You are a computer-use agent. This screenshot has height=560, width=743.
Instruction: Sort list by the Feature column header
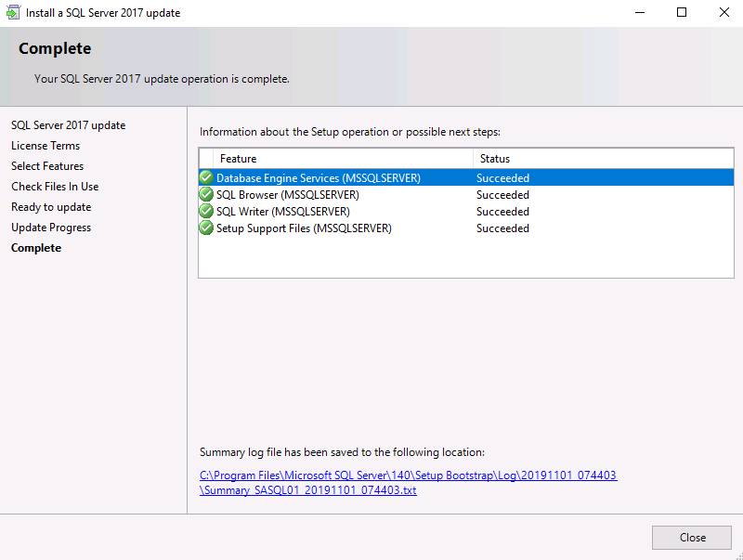coord(343,159)
